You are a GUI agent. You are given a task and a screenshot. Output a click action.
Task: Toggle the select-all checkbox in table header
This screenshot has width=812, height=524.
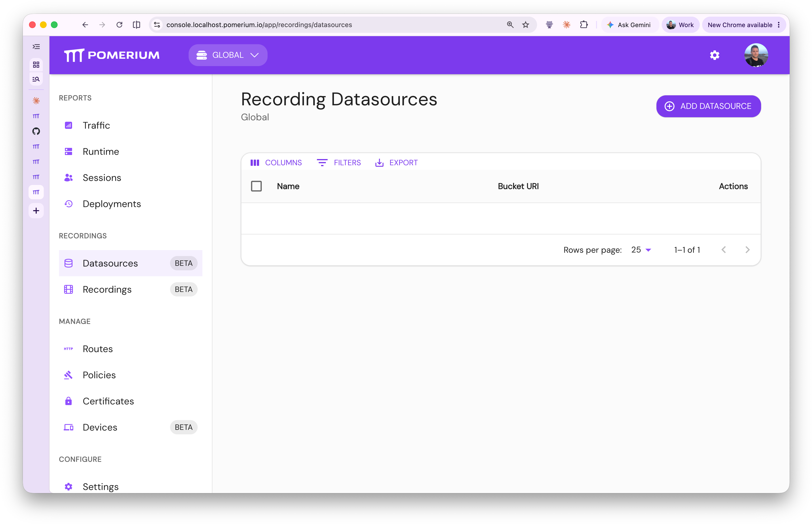256,186
